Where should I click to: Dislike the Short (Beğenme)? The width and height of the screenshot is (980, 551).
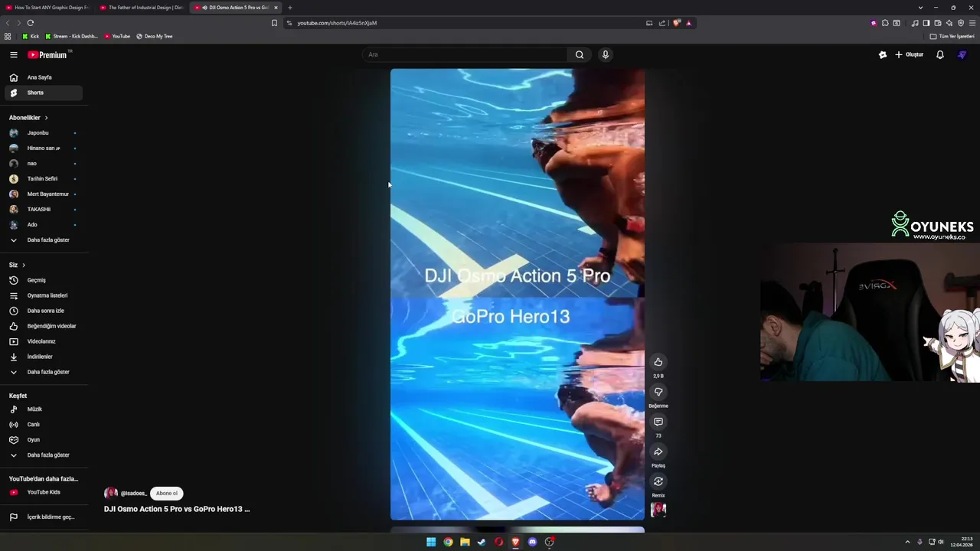658,392
